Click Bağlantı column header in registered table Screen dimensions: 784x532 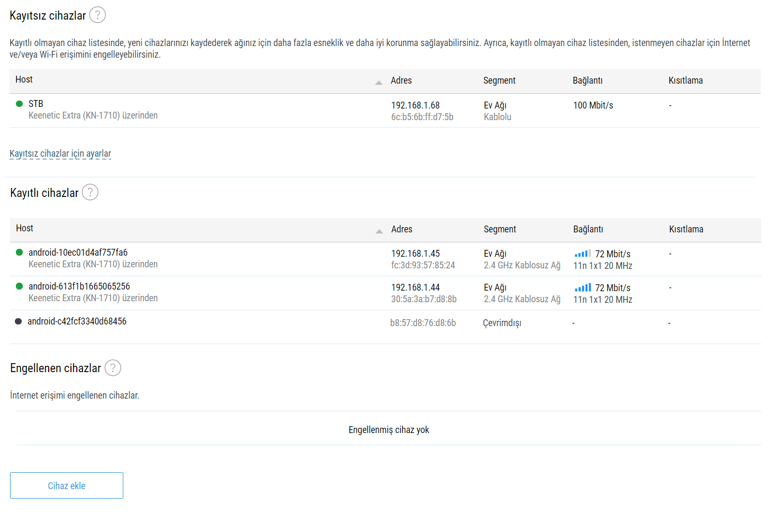coord(588,229)
